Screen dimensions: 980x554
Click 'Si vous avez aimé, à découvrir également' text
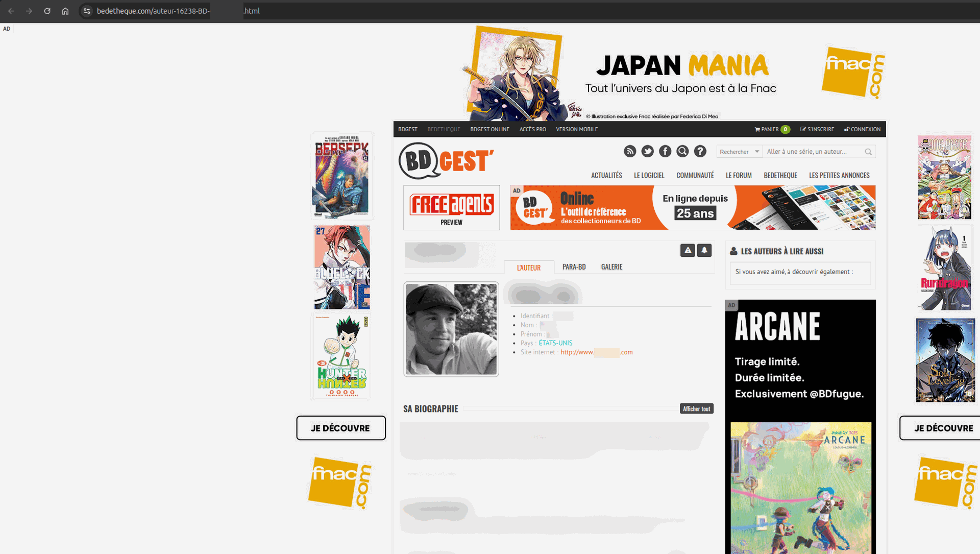tap(794, 272)
